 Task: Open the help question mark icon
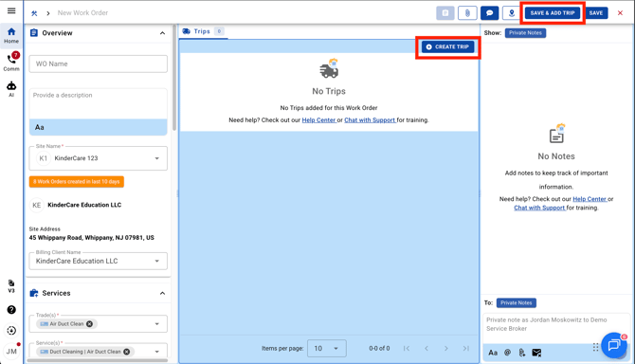pos(11,310)
